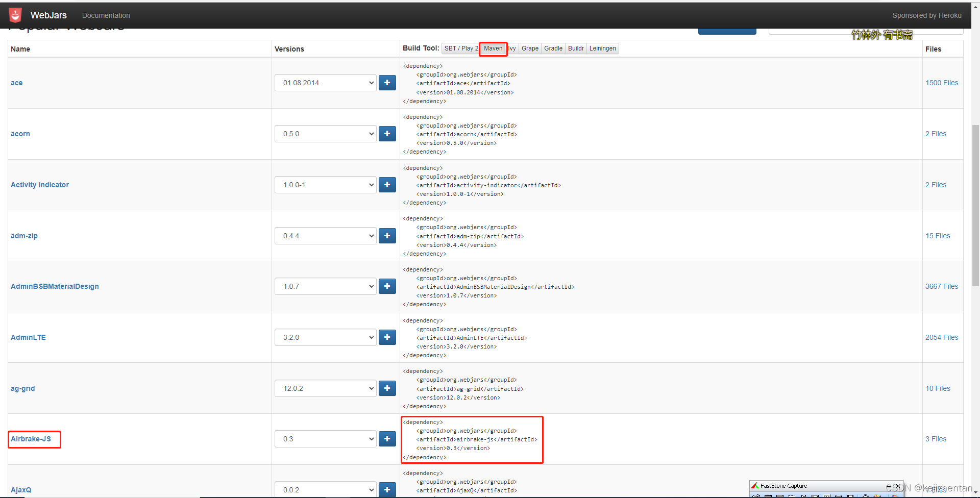Open the Sponsored by Heroku link
Screen dimensions: 980x498
927,15
